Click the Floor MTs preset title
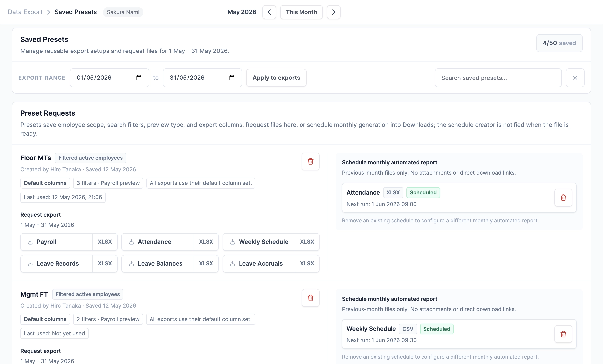The height and width of the screenshot is (364, 603). click(x=35, y=158)
